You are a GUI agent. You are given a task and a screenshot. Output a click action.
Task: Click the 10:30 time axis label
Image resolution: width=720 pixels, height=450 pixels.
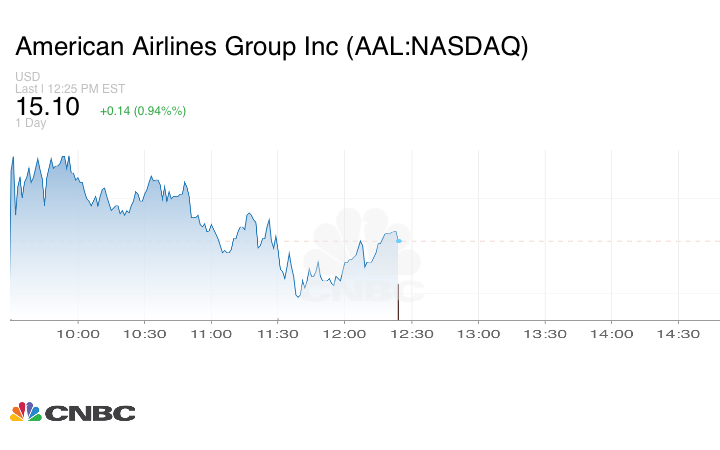145,334
